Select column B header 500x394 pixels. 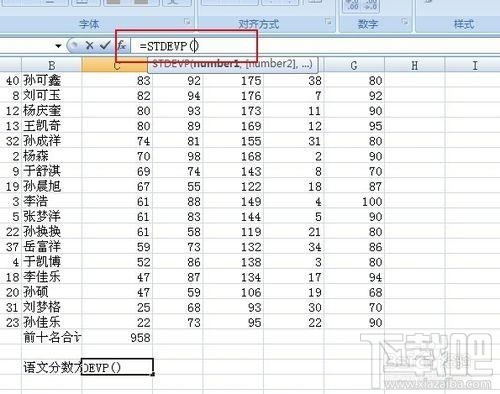click(x=51, y=65)
